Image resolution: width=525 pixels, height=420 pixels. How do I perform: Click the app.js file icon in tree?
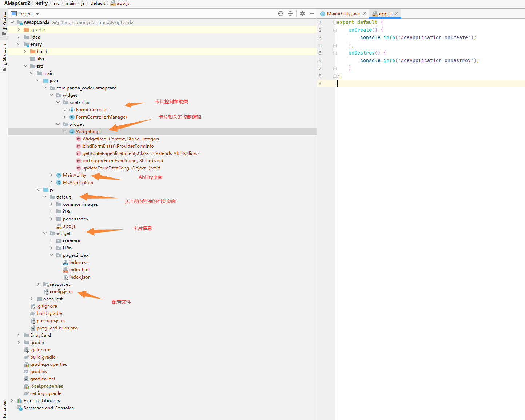[x=59, y=226]
